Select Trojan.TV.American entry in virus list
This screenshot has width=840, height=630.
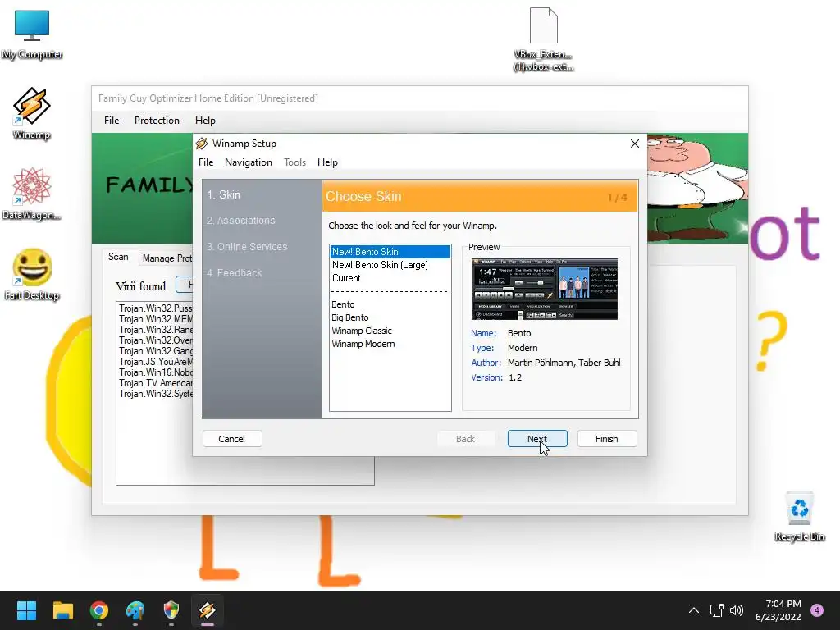point(155,383)
